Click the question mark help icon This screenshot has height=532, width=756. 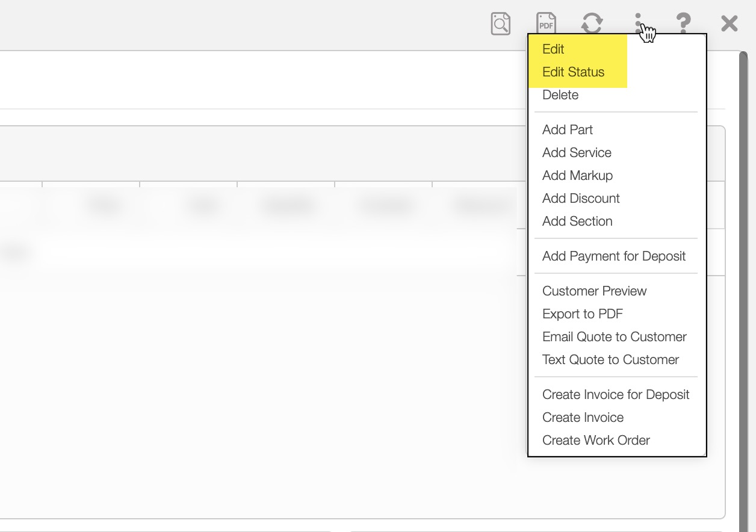pos(683,24)
